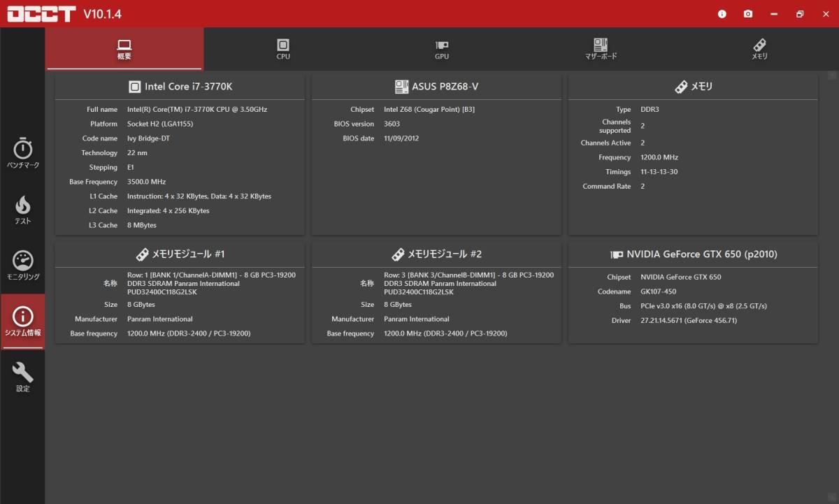Click the ASUS P8Z68-V card header
839x504 pixels.
[436, 87]
